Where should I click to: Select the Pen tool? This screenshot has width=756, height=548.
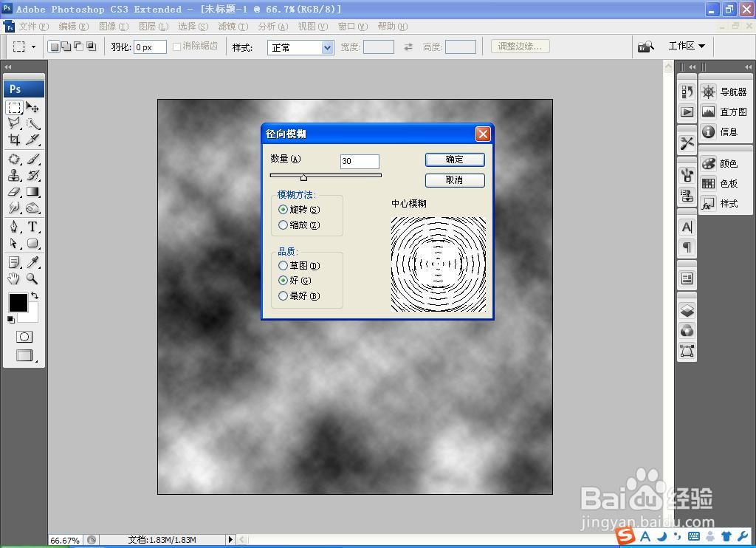15,227
